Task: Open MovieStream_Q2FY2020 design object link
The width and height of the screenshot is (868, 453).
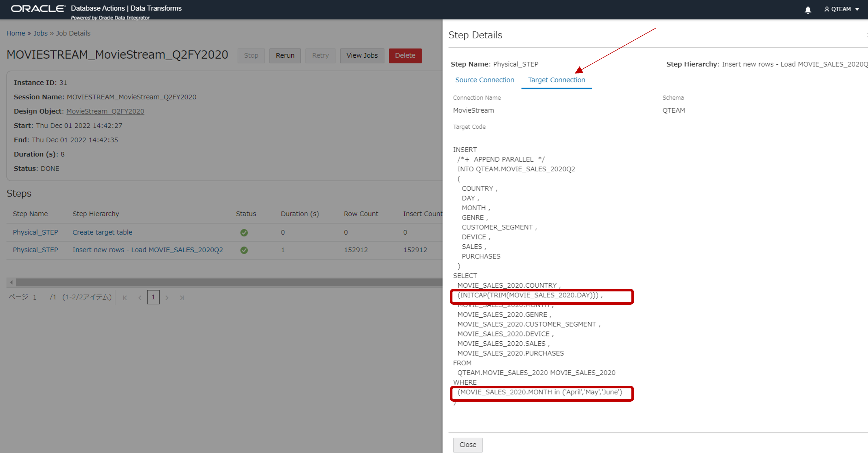Action: (x=105, y=111)
